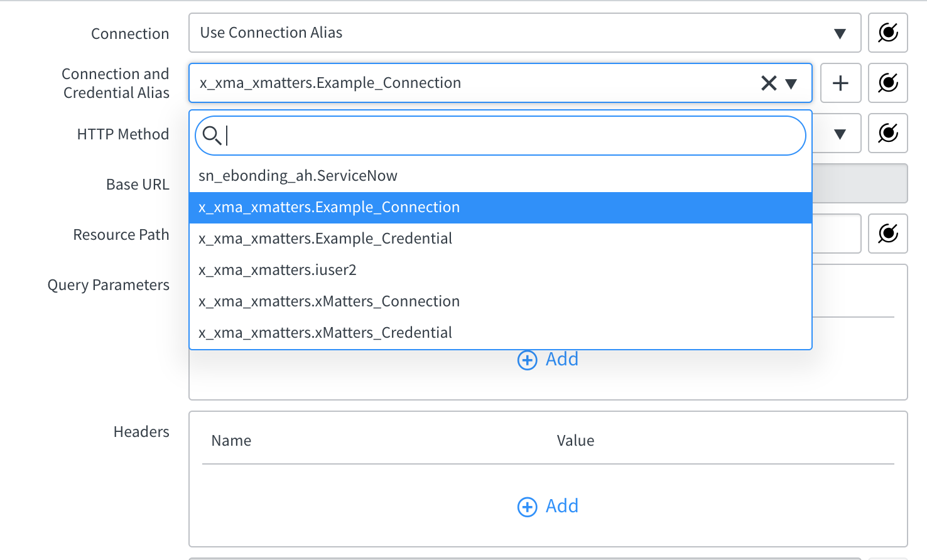Click the Headers Name column heading
The height and width of the screenshot is (560, 927).
tap(231, 441)
